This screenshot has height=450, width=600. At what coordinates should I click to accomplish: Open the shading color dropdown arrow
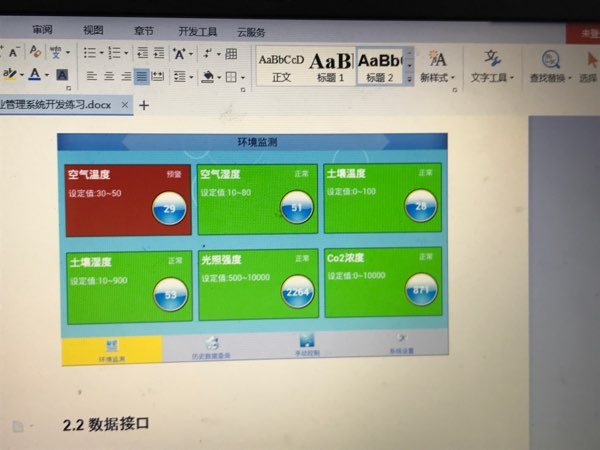click(x=219, y=77)
